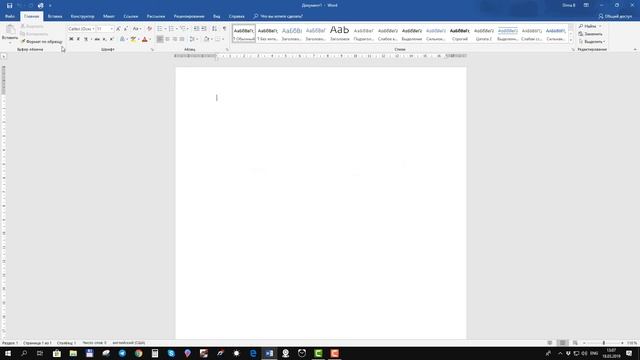Screen dimensions: 640x360
Task: Toggle subscript formatting
Action: click(x=104, y=39)
